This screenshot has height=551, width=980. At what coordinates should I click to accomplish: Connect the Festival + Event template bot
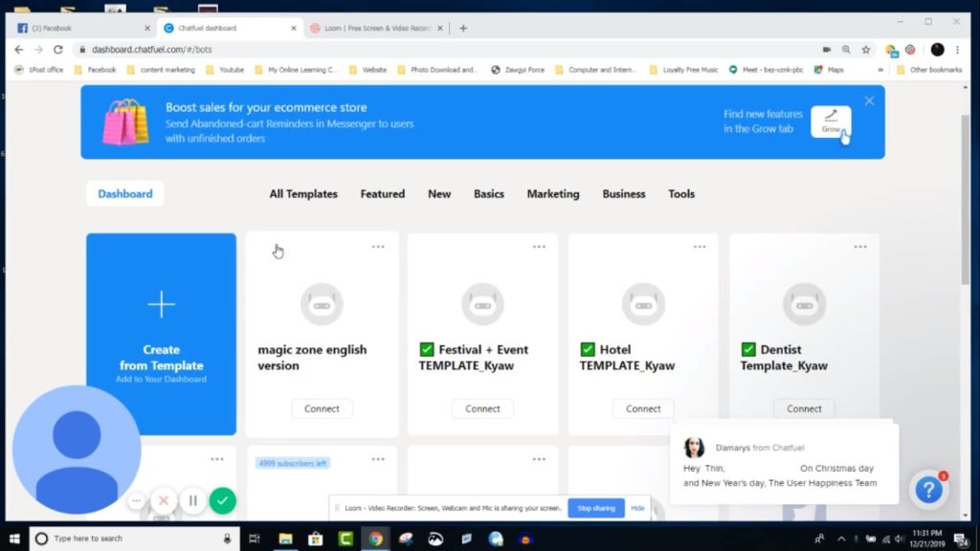pos(482,408)
